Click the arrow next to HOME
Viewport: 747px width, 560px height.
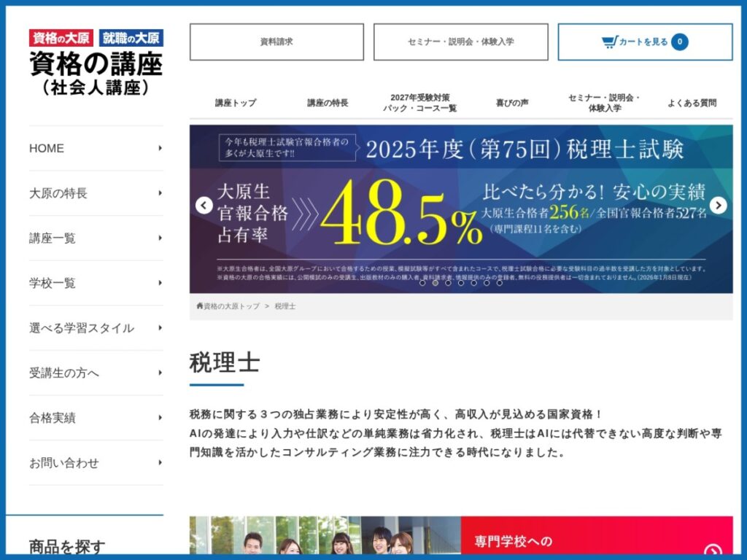point(160,148)
